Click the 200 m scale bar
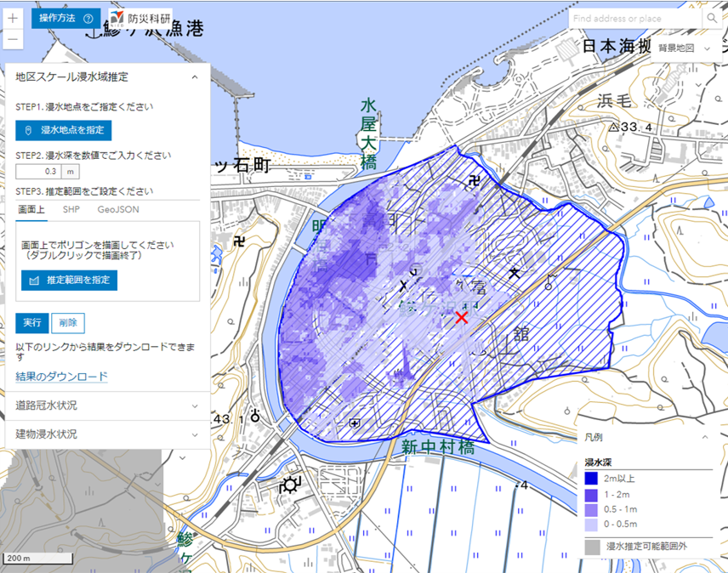728x573 pixels. [x=38, y=559]
